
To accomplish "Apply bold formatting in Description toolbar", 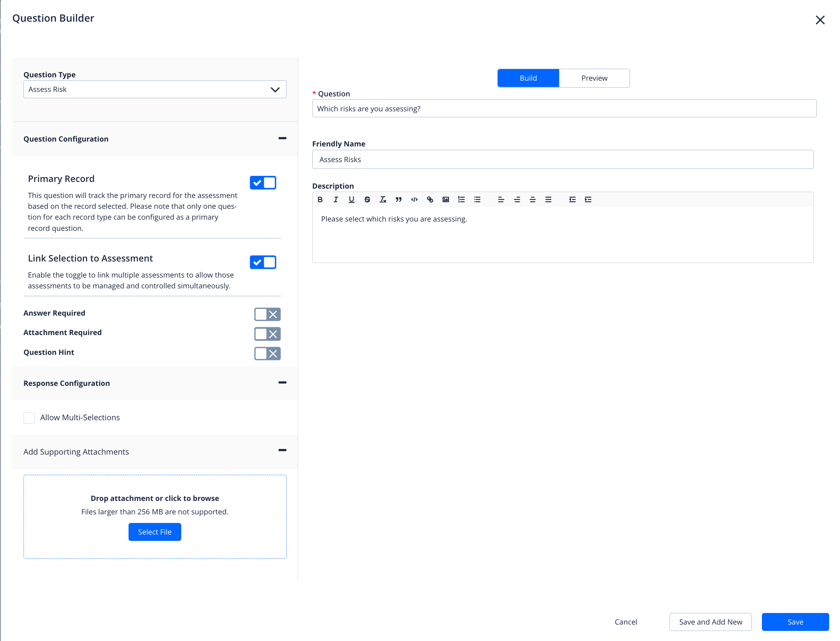I will coord(320,199).
